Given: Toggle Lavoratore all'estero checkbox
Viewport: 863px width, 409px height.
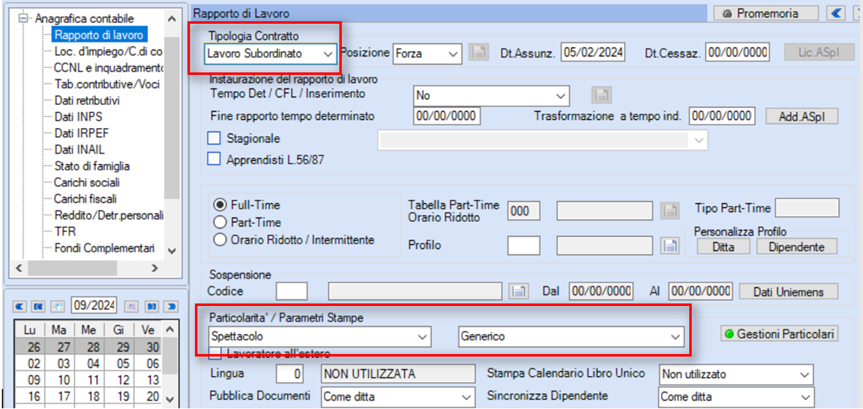Looking at the screenshot, I should (x=214, y=353).
